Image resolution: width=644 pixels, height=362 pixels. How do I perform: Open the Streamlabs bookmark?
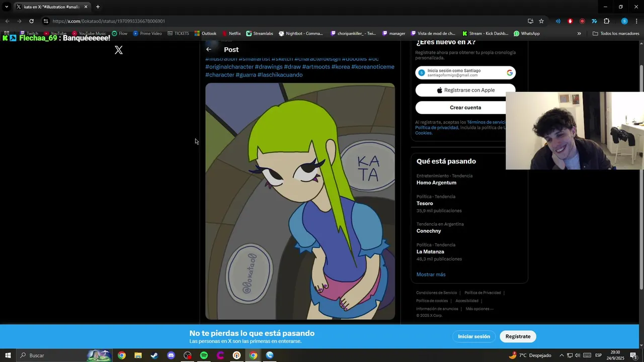coord(260,34)
